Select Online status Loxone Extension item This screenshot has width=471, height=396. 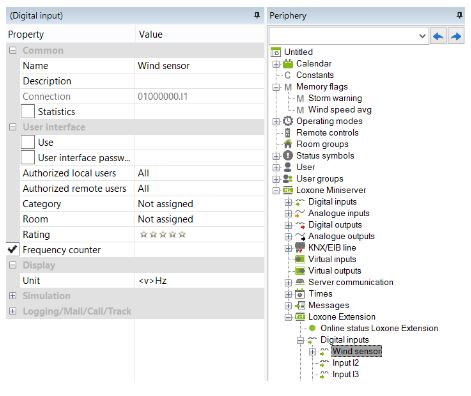point(379,328)
